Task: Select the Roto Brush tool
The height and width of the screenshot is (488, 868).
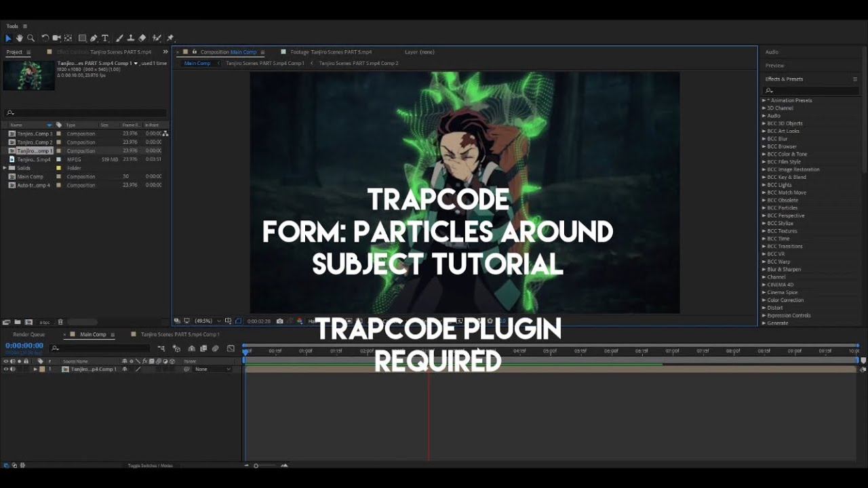Action: [157, 38]
